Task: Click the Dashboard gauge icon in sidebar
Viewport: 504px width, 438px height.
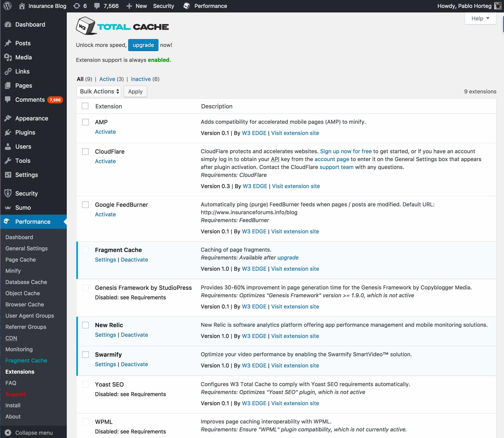Action: point(8,24)
